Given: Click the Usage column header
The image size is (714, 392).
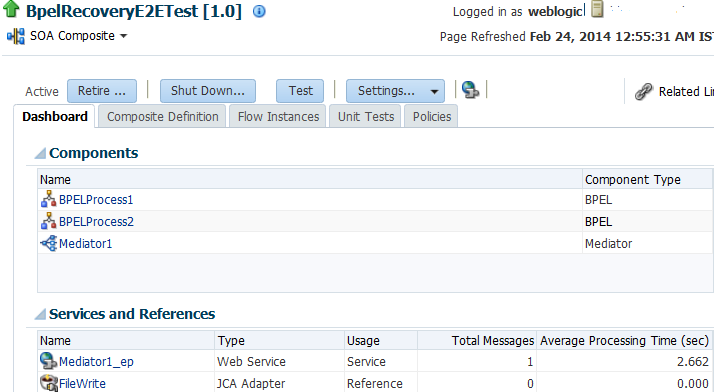Looking at the screenshot, I should pyautogui.click(x=381, y=341).
